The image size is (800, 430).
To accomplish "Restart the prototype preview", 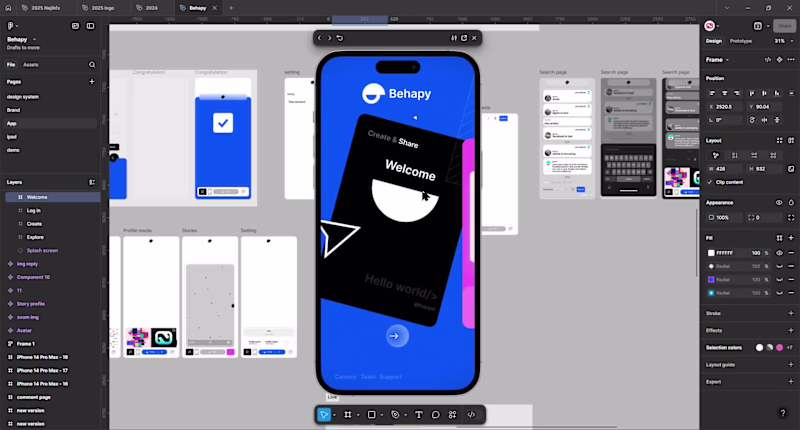I will click(x=340, y=38).
